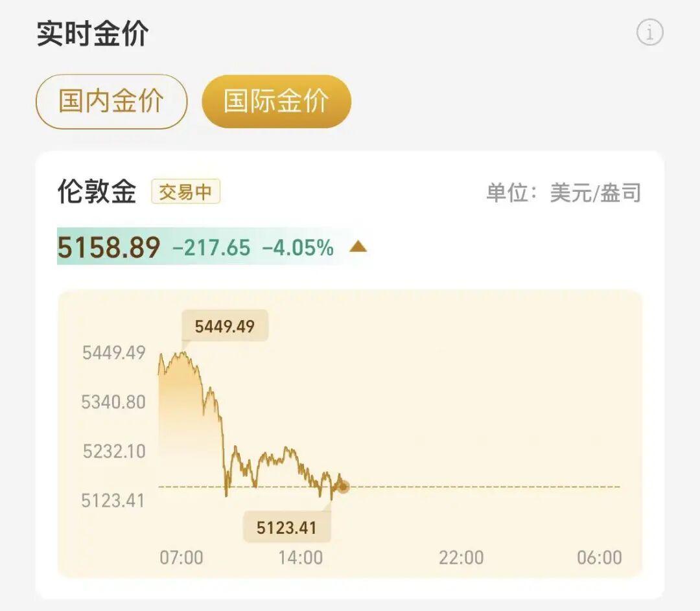
Task: Expand the price triangle arrow
Action: pyautogui.click(x=358, y=247)
